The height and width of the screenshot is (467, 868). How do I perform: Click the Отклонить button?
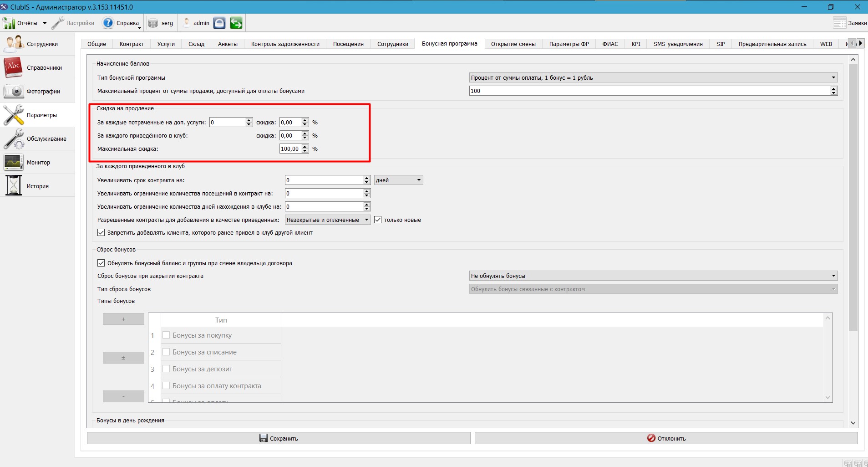(666, 438)
